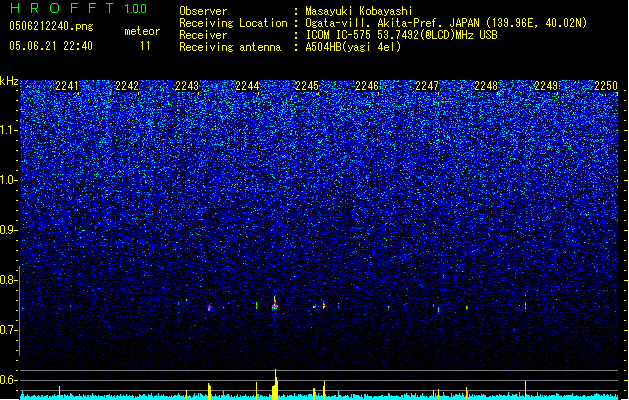Click the 0.6 kHz axis tick label
This screenshot has height=400, width=629.
click(9, 380)
